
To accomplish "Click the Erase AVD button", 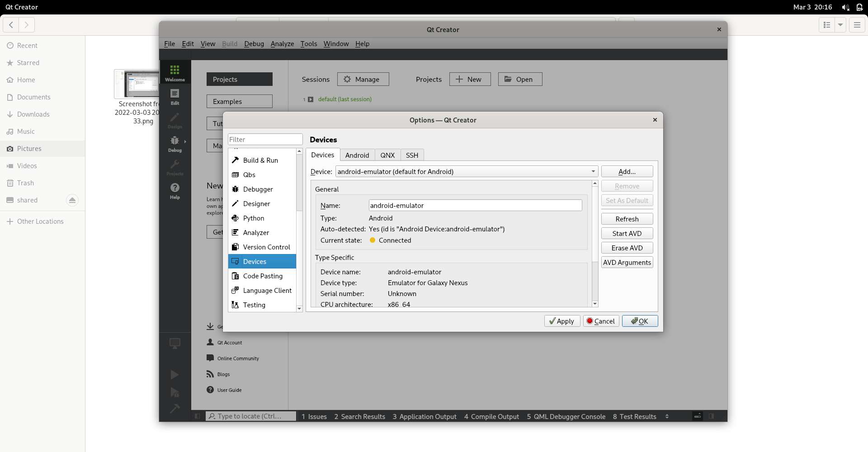I will [x=627, y=248].
